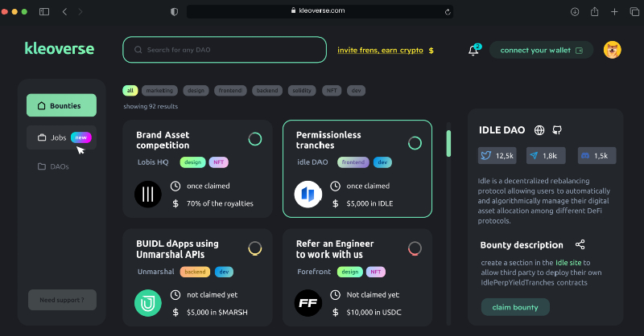644x336 pixels.
Task: Click the browser forward arrow
Action: pos(80,11)
